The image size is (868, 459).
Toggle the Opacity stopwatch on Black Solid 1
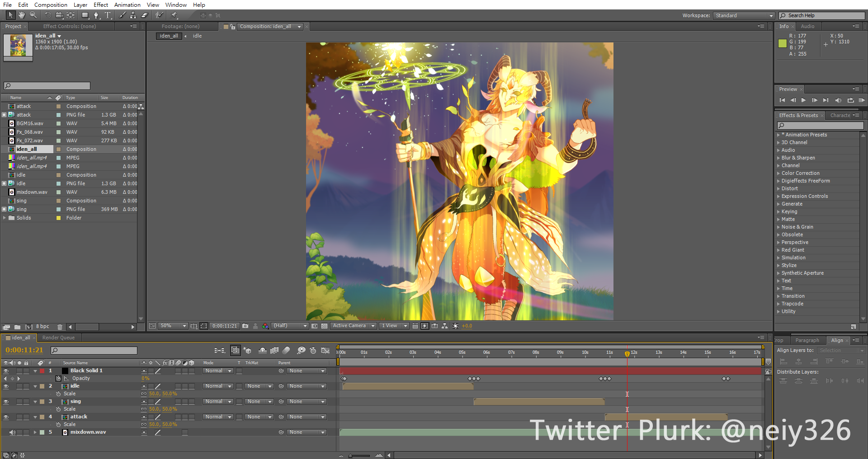58,379
